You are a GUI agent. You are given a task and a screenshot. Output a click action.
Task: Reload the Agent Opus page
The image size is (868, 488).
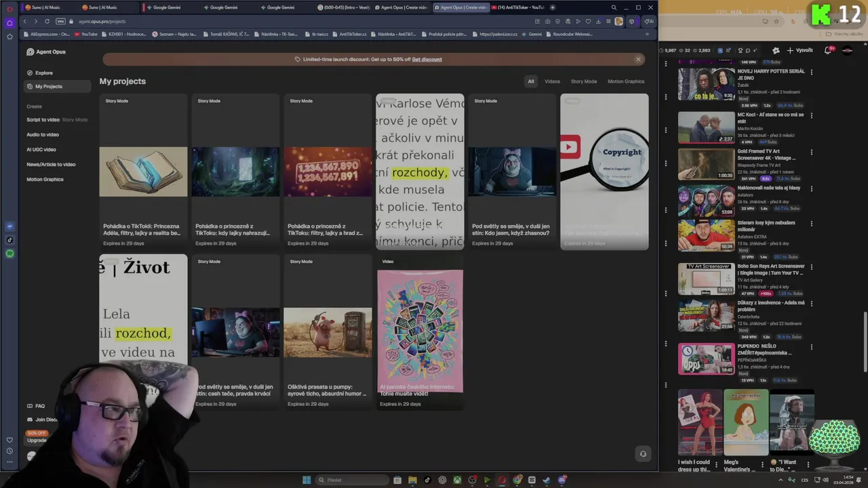pyautogui.click(x=47, y=21)
